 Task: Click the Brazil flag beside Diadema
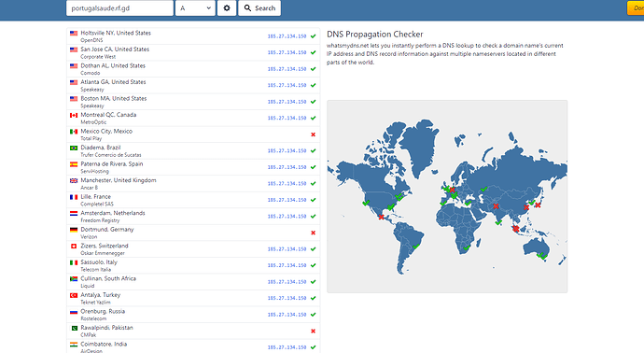(74, 148)
